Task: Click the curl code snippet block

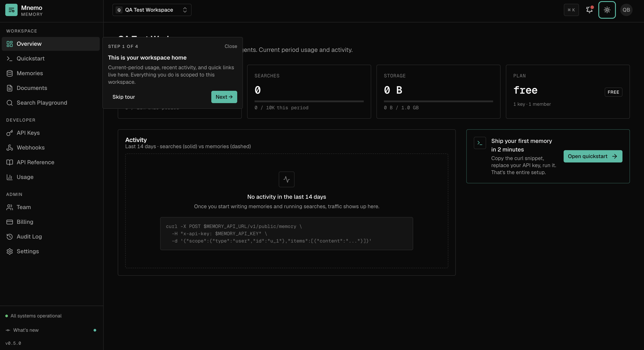Action: point(286,234)
